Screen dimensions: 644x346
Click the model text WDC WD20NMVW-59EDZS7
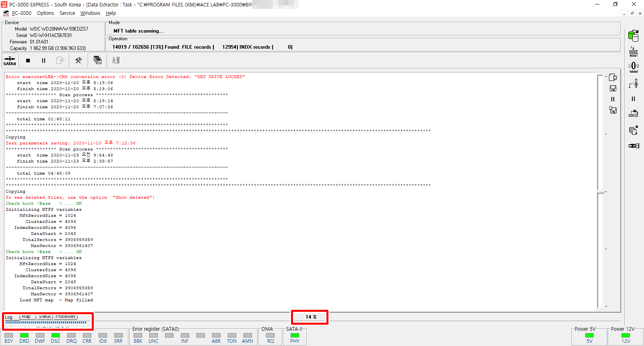tap(59, 29)
